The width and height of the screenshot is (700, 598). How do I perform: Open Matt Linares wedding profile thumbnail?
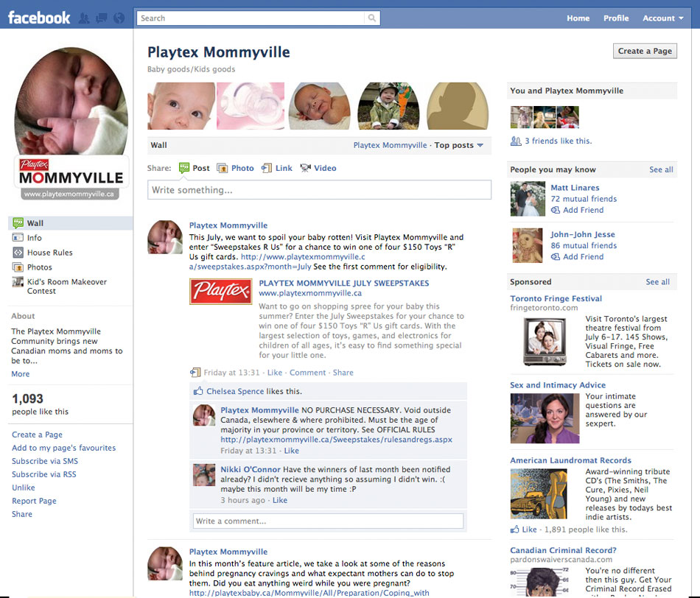[528, 199]
